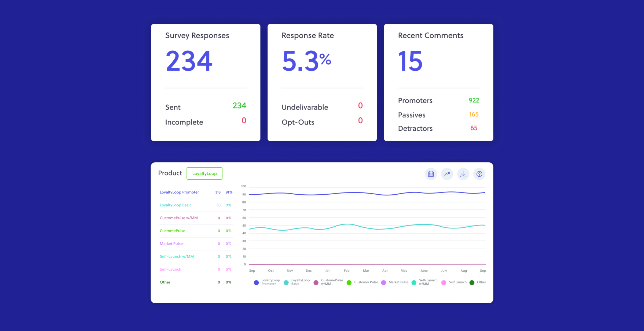The width and height of the screenshot is (644, 331).
Task: Toggle CustomePulse w/MM legend dot
Action: [316, 282]
